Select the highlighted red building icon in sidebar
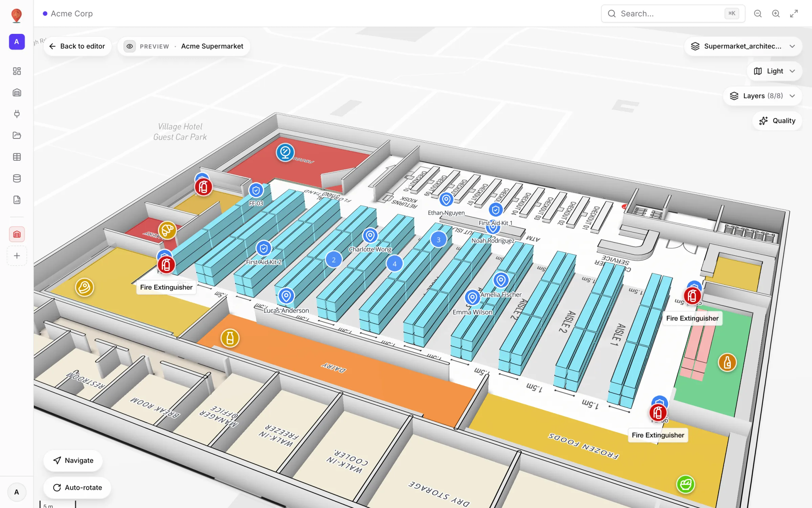Image resolution: width=812 pixels, height=508 pixels. 17,234
